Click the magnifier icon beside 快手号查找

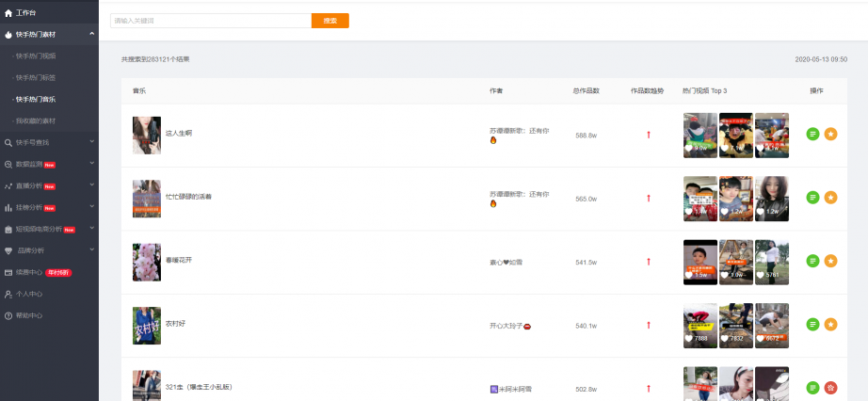click(8, 143)
